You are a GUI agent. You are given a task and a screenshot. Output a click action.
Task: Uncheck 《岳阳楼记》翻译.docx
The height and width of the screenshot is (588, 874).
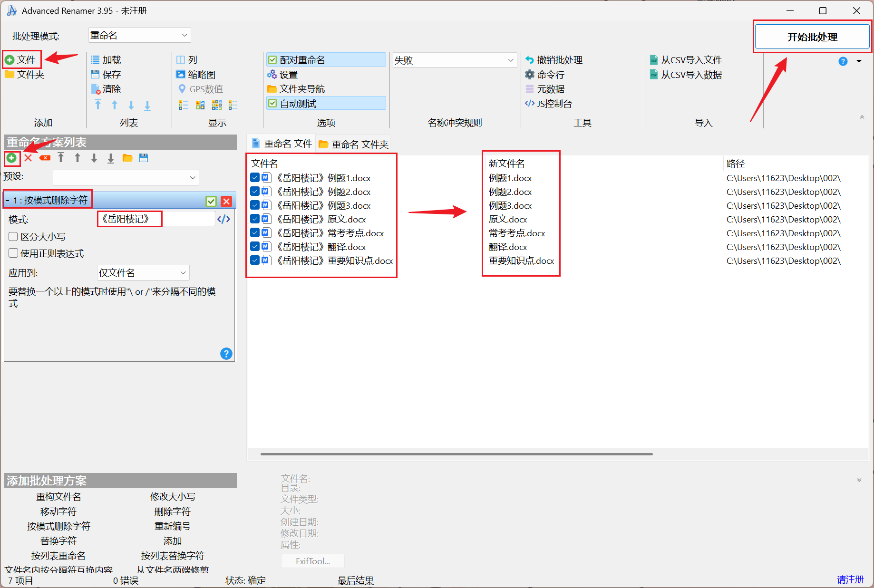tap(255, 247)
